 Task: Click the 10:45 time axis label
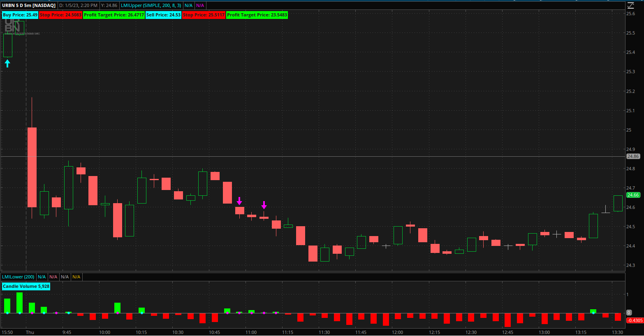[215, 332]
